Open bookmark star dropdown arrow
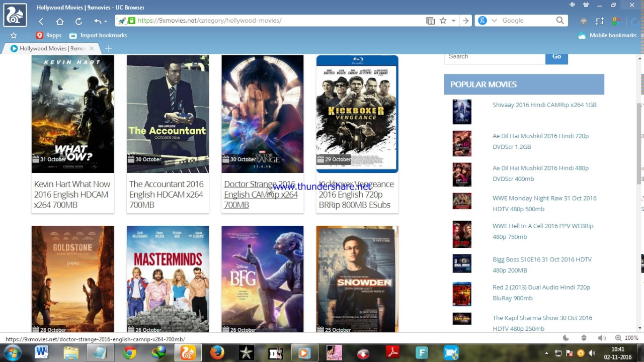Screen dimensions: 644x362 tap(453, 21)
